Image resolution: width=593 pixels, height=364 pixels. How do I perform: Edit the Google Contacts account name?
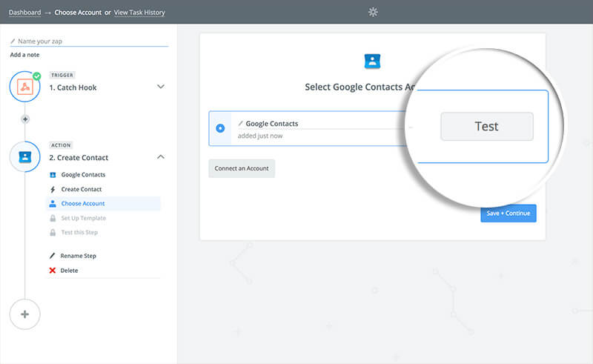272,124
